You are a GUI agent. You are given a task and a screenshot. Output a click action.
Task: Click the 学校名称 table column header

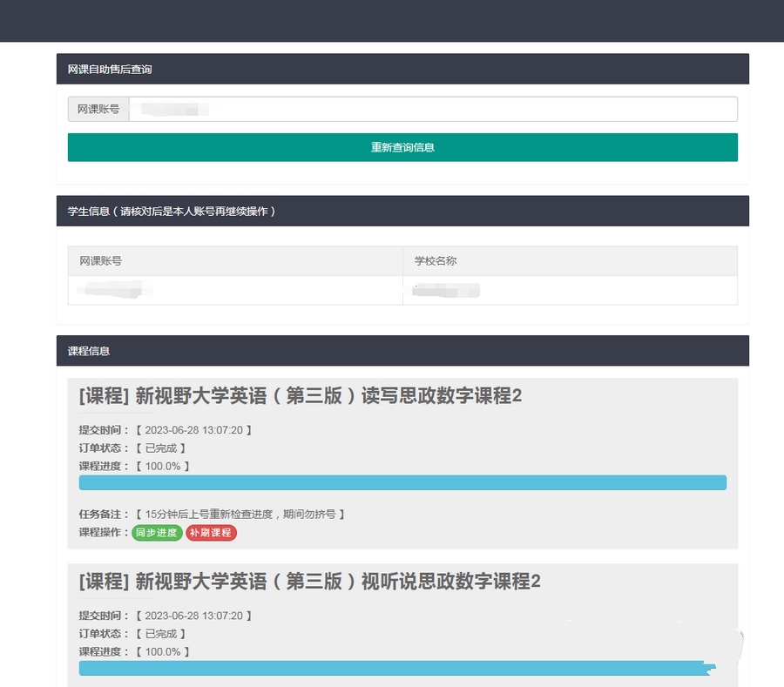(x=570, y=261)
